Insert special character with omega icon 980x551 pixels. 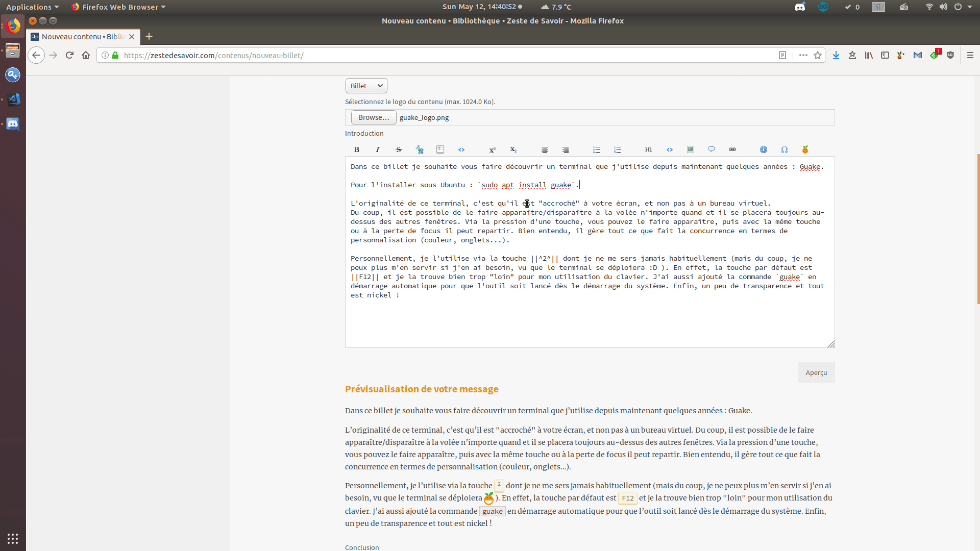coord(785,149)
